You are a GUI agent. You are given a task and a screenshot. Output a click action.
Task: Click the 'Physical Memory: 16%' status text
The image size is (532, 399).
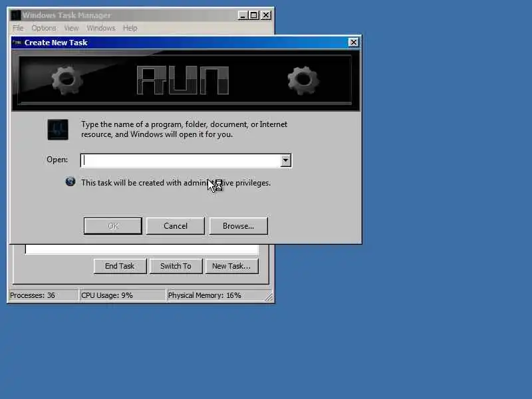pos(205,295)
